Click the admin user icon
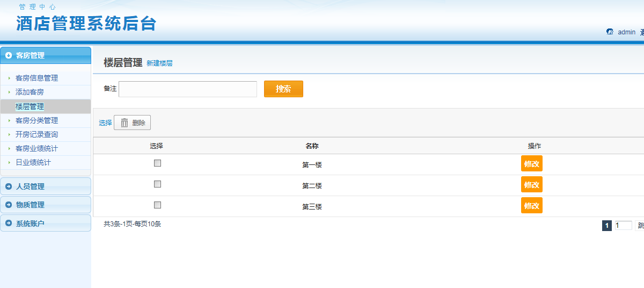Screen dimensions: 644x288 pyautogui.click(x=610, y=32)
